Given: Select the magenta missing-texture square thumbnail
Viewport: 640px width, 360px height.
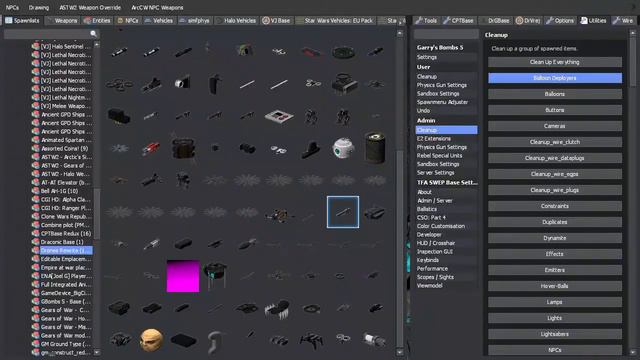Looking at the screenshot, I should click(x=183, y=276).
